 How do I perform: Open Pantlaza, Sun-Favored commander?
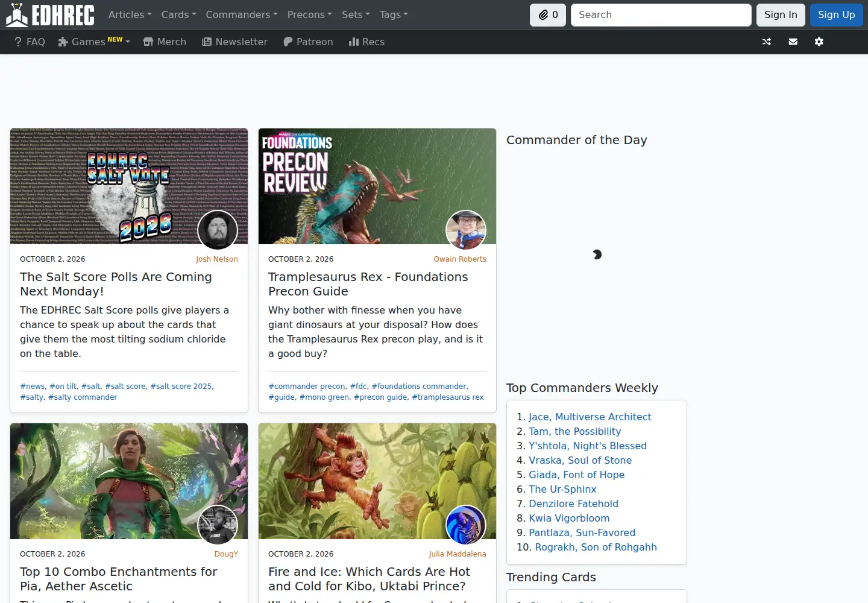tap(582, 532)
